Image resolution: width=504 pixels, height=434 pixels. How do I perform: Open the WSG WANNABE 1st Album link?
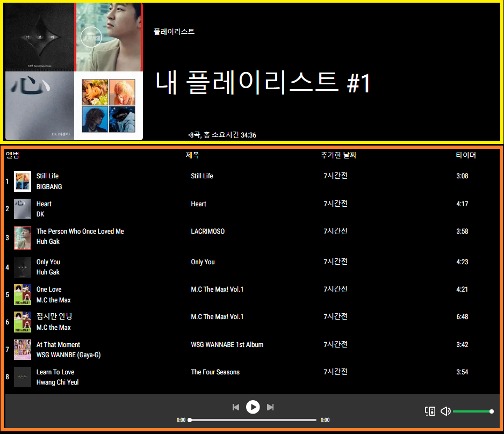click(x=227, y=345)
